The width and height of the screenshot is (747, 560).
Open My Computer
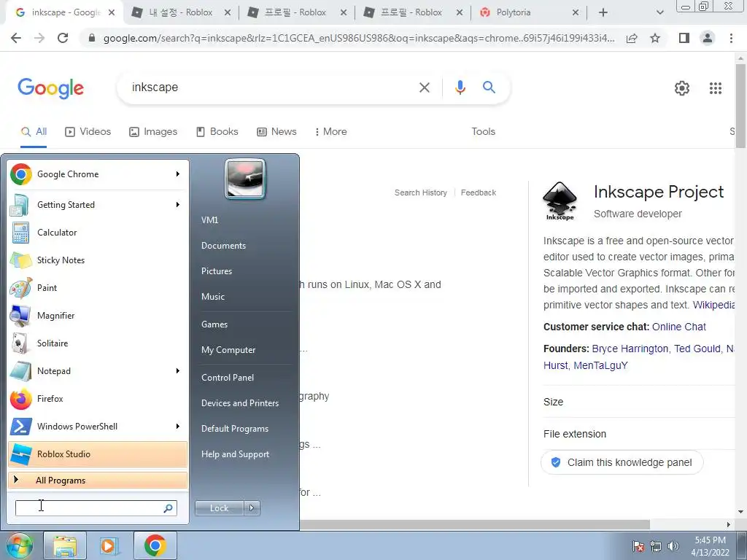(228, 350)
